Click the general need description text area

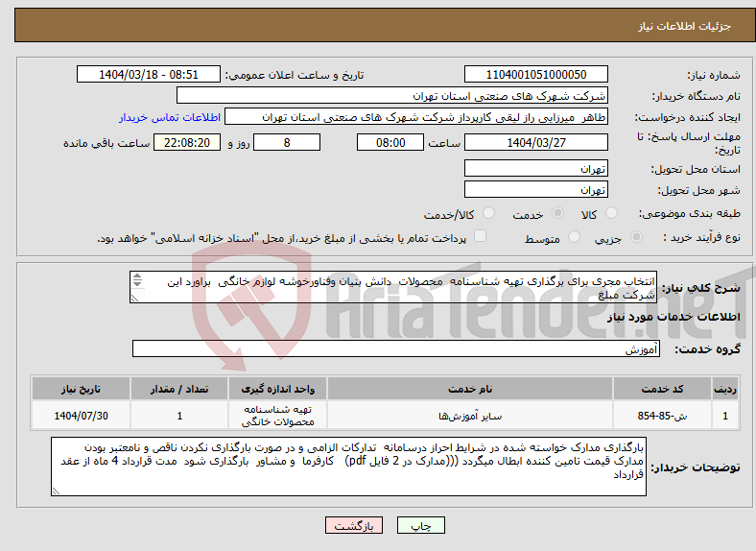click(393, 287)
